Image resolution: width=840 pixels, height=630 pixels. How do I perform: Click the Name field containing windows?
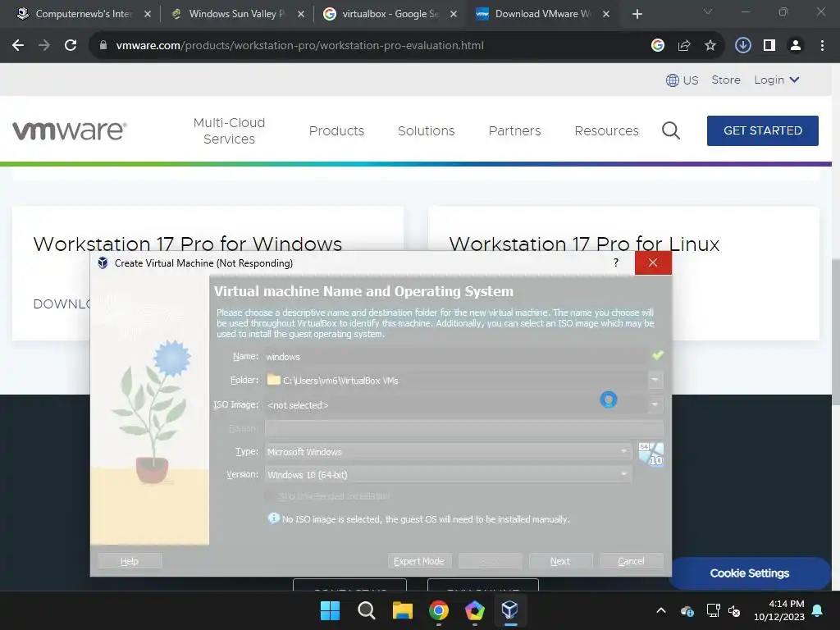(x=455, y=356)
